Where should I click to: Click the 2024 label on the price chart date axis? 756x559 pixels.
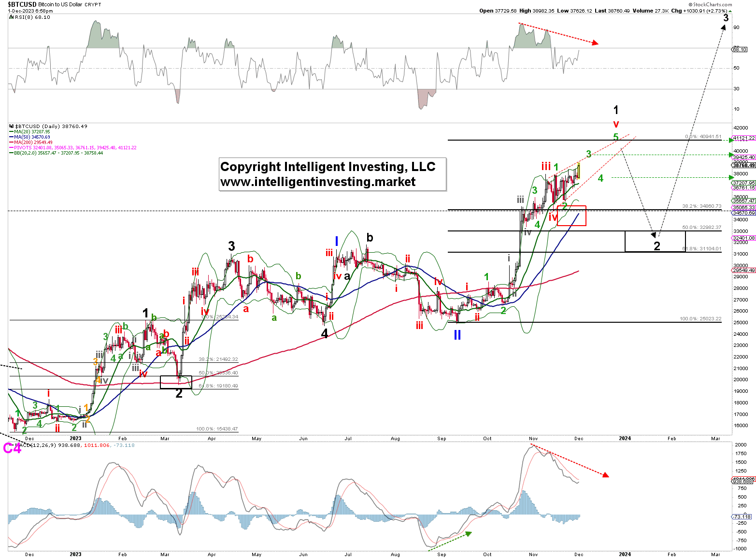[x=625, y=439]
